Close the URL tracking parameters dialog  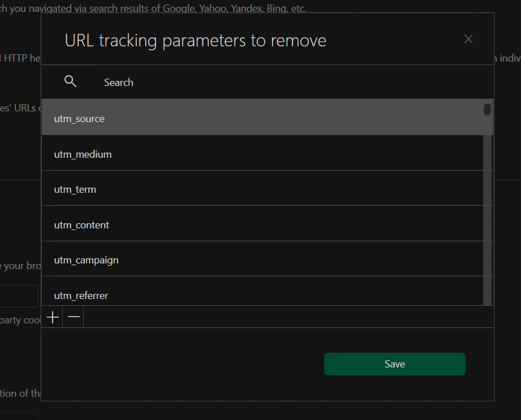pos(468,39)
